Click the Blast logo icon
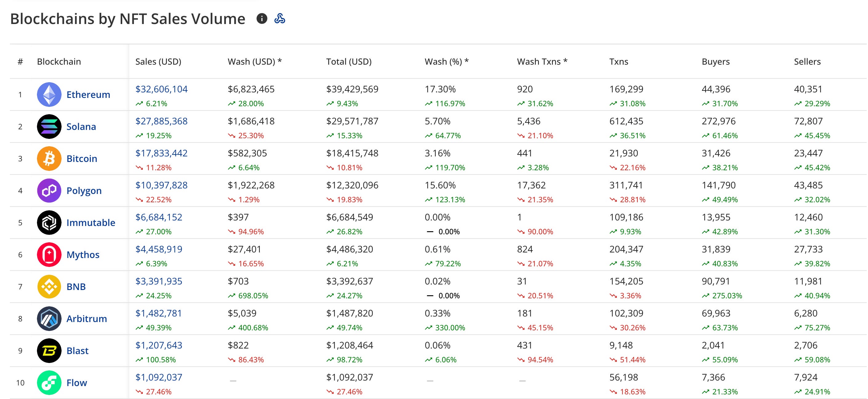This screenshot has height=399, width=868. click(49, 350)
